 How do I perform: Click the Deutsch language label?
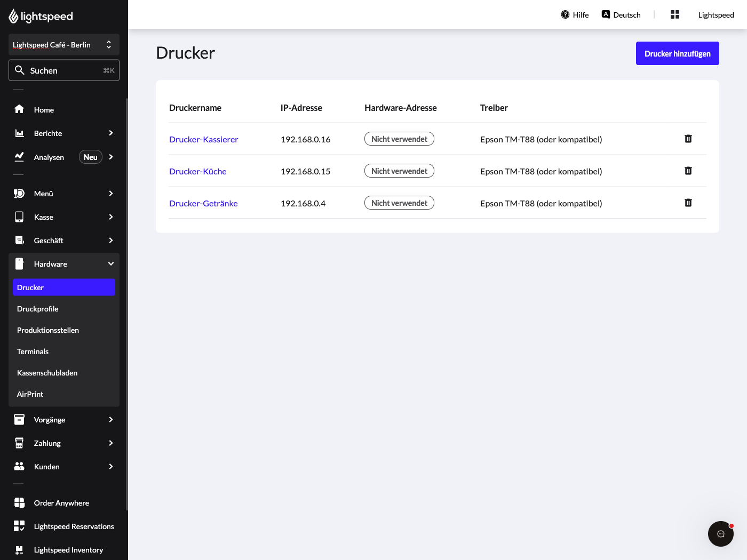point(627,15)
